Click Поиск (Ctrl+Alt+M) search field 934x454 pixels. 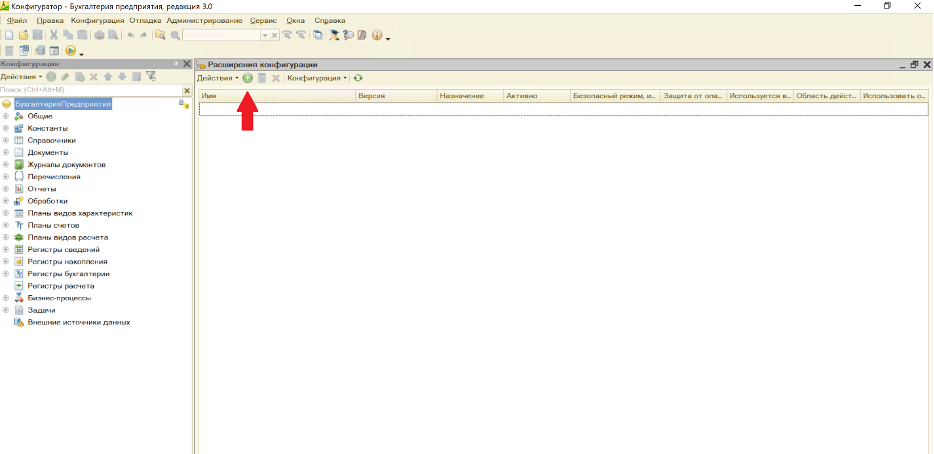91,90
